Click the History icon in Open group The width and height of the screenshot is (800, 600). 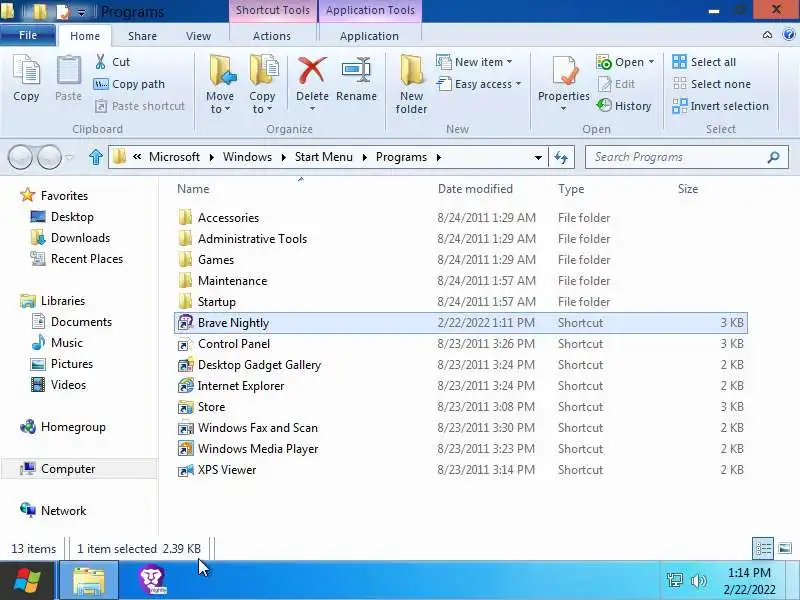604,106
